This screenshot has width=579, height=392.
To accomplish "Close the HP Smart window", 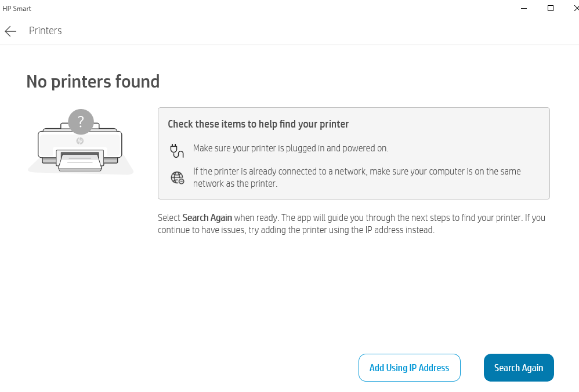I will point(575,8).
